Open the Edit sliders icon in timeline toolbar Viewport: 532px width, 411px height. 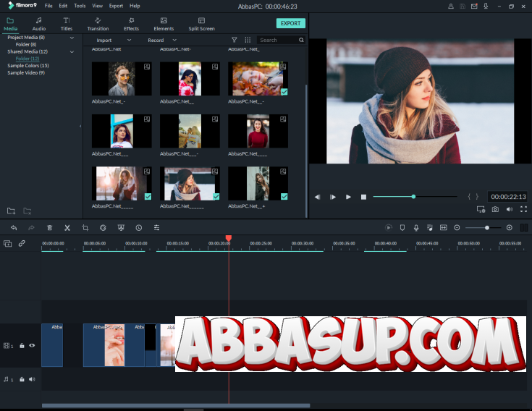[156, 227]
